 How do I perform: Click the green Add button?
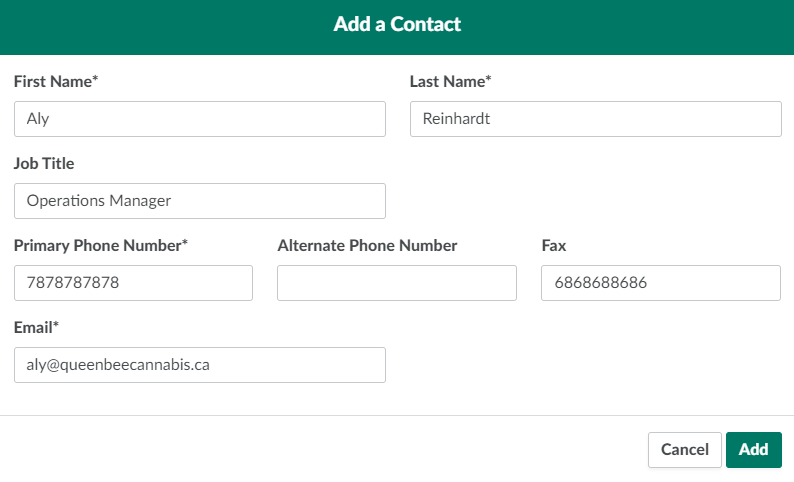click(x=753, y=450)
